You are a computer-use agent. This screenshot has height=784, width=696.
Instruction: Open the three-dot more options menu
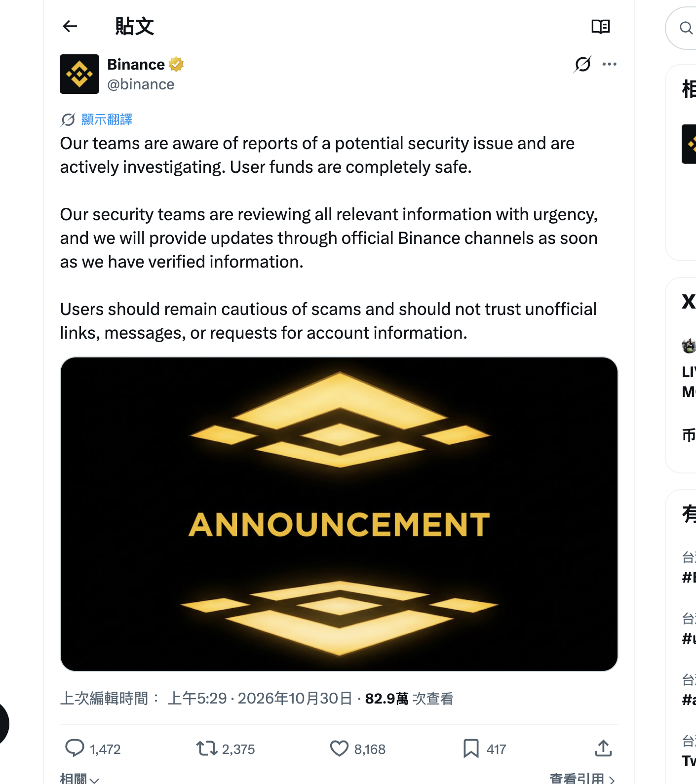coord(610,64)
